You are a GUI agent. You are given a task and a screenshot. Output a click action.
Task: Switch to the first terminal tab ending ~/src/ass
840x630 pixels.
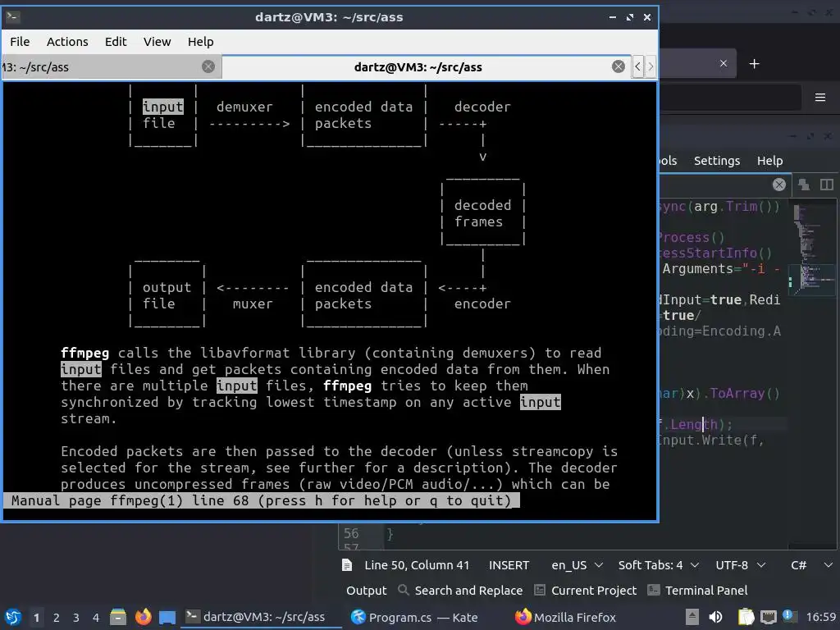[112, 67]
